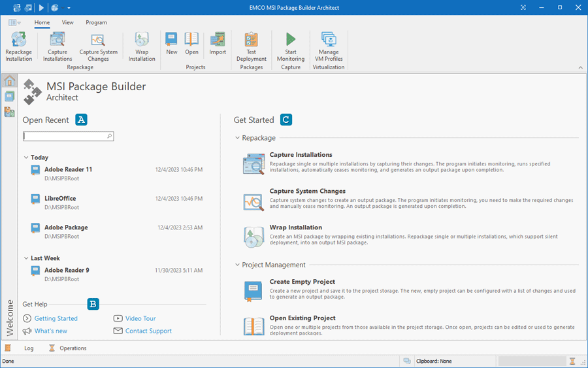Click the Open Recent search field

(x=68, y=136)
